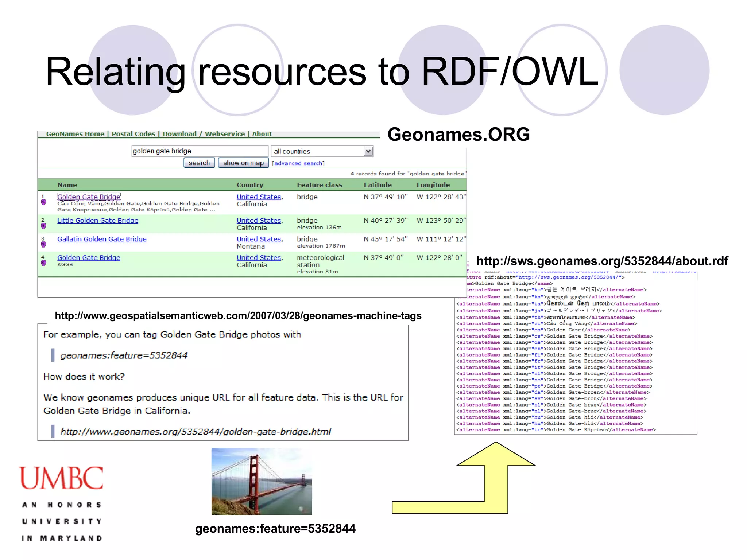Image resolution: width=747 pixels, height=560 pixels.
Task: Open the Little Golden Gate Bridge link
Action: 97,220
